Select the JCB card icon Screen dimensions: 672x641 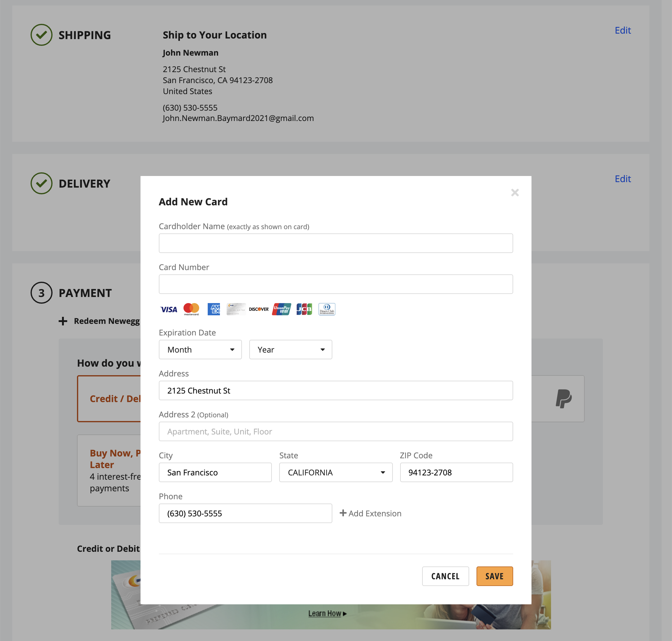tap(304, 309)
